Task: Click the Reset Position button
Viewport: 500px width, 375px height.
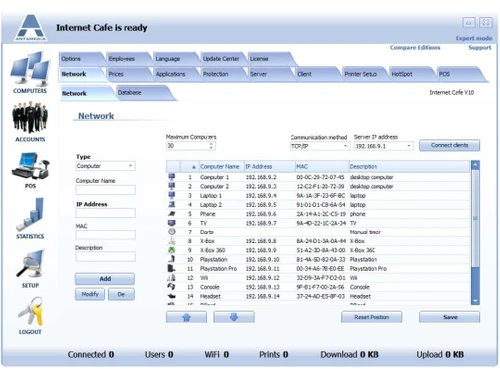Action: pos(372,317)
